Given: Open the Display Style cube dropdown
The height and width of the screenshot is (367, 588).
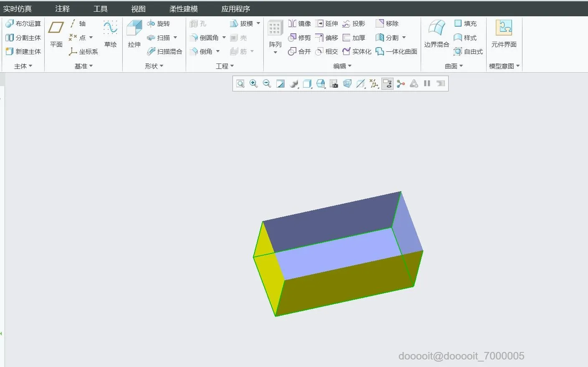Looking at the screenshot, I should (x=307, y=84).
